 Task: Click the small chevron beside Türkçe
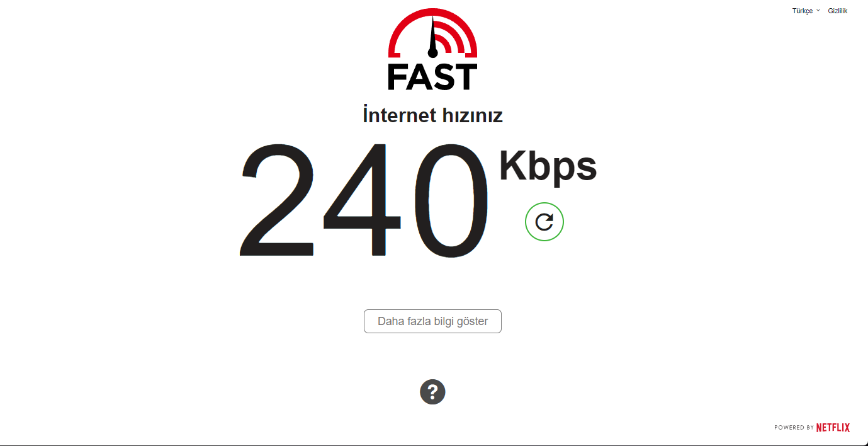click(x=818, y=10)
